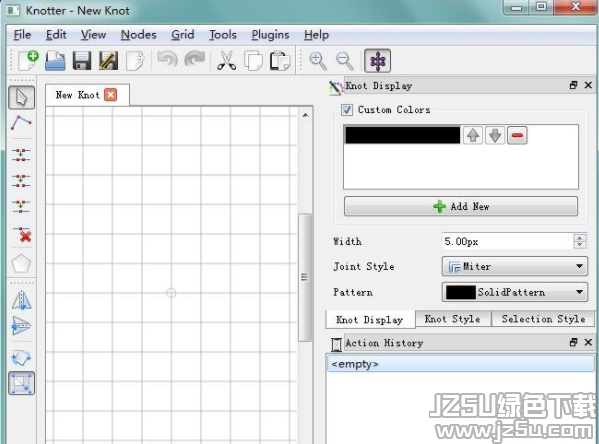Cut selection with scissors icon
Screen dimensions: 599x444
pyautogui.click(x=227, y=60)
